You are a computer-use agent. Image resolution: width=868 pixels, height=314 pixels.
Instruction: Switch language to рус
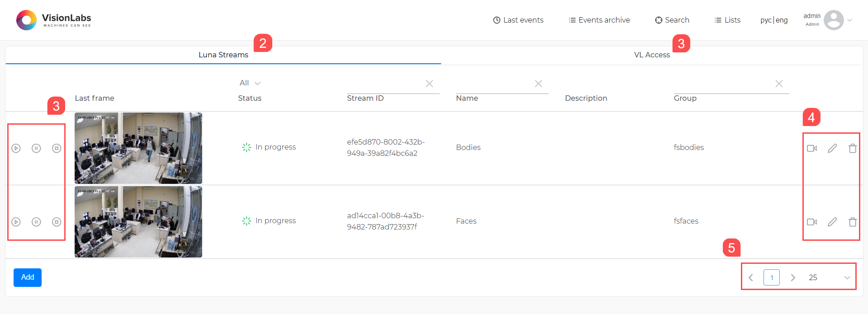[x=766, y=20]
